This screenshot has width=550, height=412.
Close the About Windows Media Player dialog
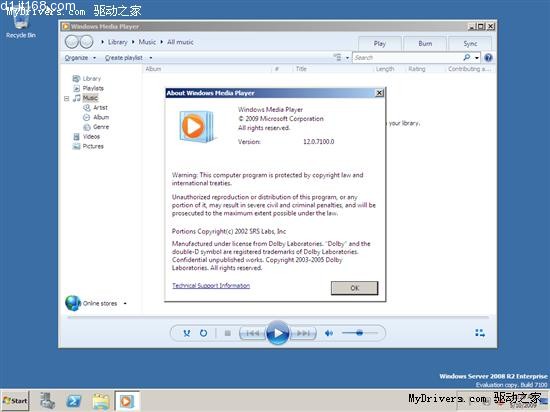pyautogui.click(x=379, y=93)
